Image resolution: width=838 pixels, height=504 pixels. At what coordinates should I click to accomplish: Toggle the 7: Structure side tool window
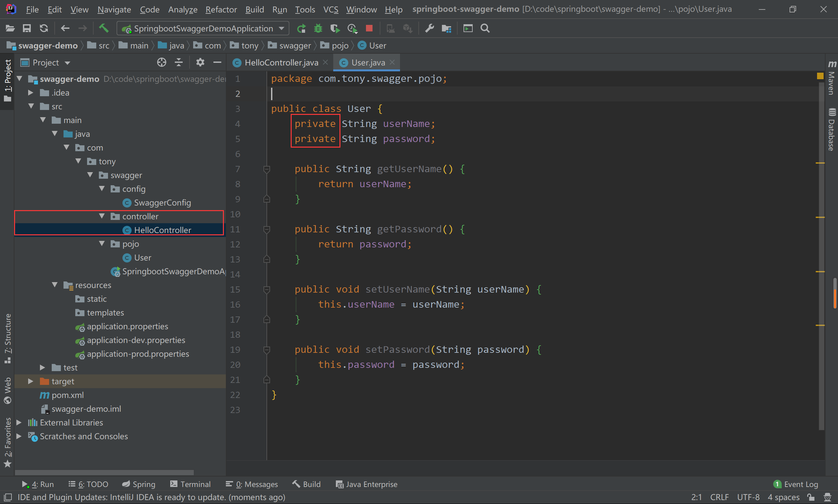coord(8,339)
